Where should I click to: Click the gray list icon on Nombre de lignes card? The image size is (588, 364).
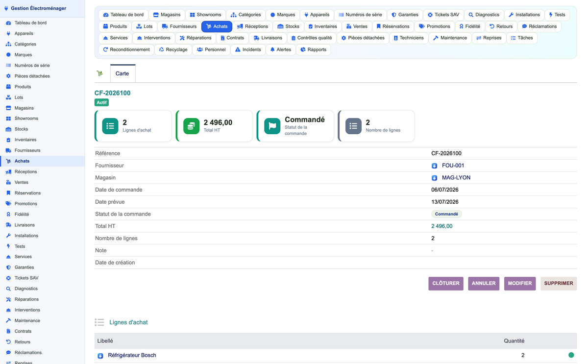[353, 126]
